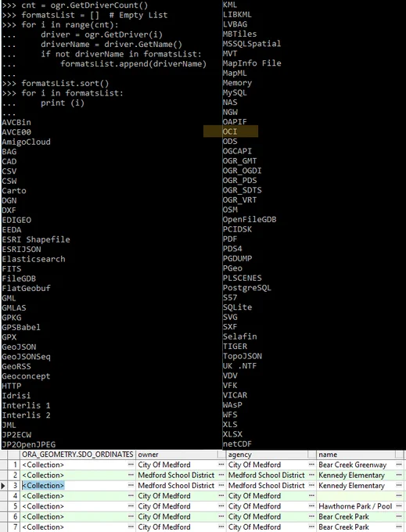Click the FlatGeobuf driver entry
406x532 pixels.
[26, 289]
